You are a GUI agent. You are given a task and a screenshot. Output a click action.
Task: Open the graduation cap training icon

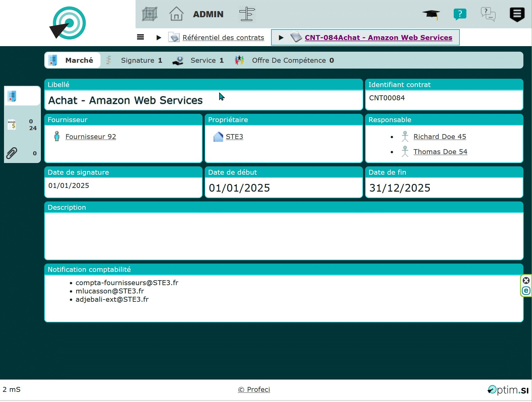[431, 14]
